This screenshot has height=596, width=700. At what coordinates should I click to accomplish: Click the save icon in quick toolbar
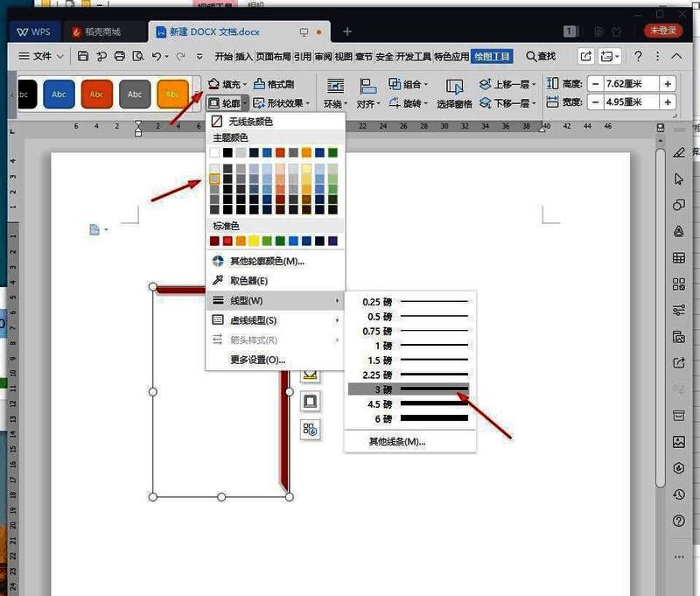[83, 56]
